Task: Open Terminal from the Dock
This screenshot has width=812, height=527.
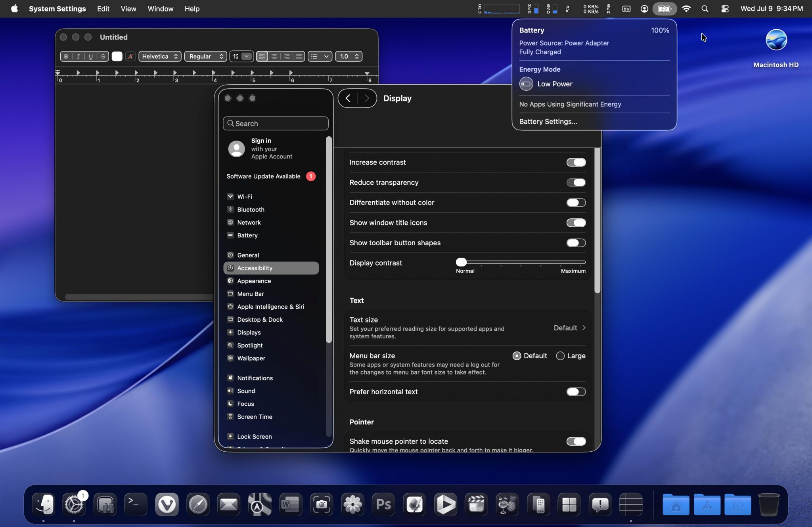Action: pyautogui.click(x=136, y=504)
